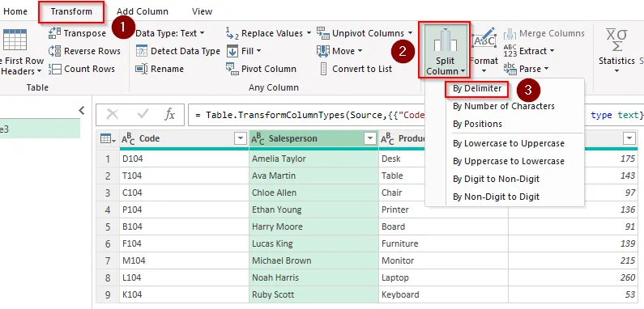Click the Reverse Rows icon
The height and width of the screenshot is (309, 644).
point(54,51)
